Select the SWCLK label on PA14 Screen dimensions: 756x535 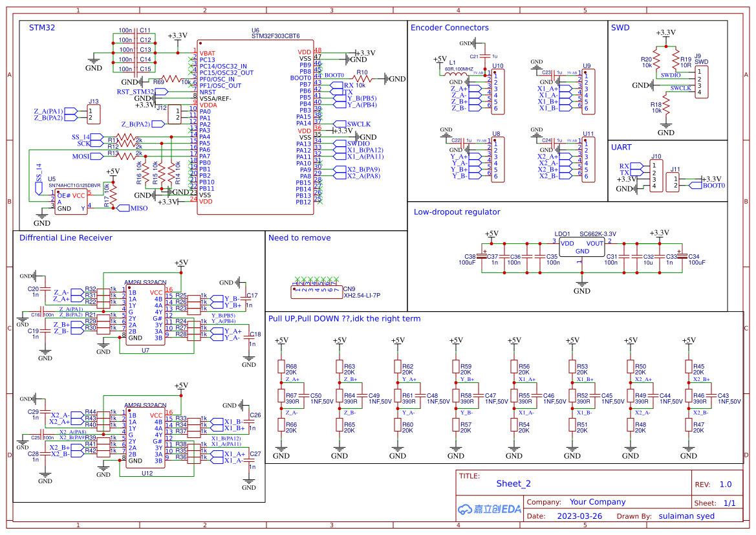(347, 124)
